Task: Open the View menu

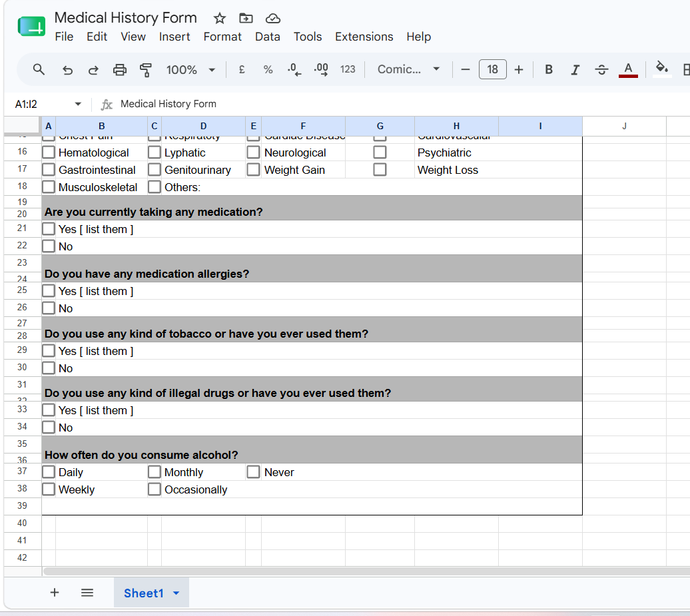Action: tap(133, 37)
